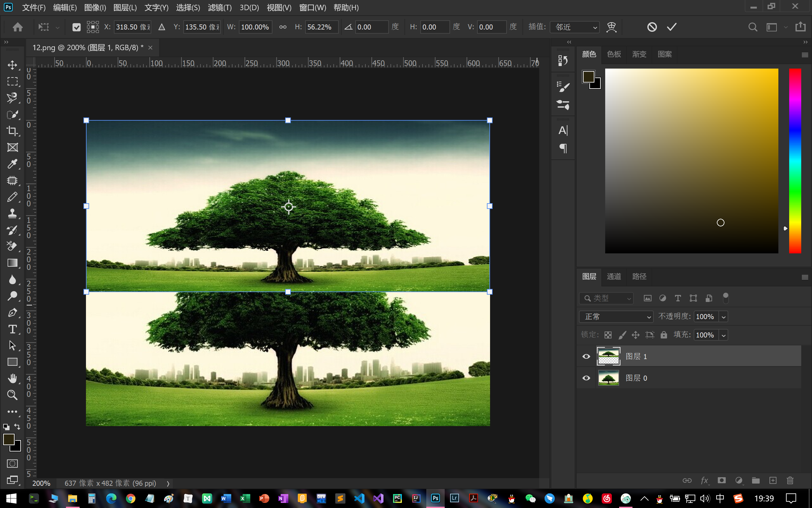Select the Quick Selection tool
This screenshot has width=812, height=508.
pyautogui.click(x=12, y=114)
